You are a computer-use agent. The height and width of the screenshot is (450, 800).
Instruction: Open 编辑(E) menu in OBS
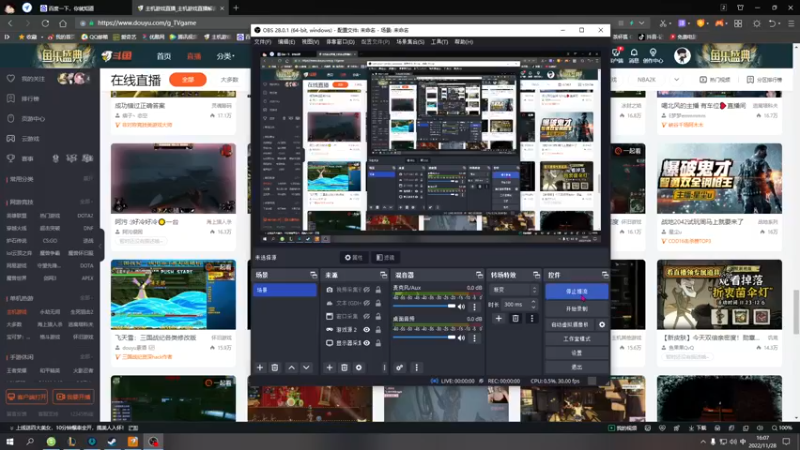[286, 42]
